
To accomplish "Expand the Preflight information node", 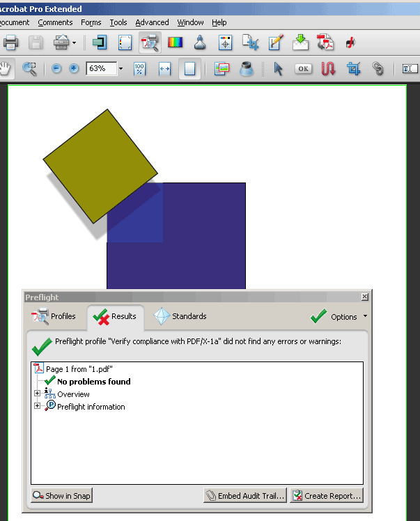I will (37, 406).
